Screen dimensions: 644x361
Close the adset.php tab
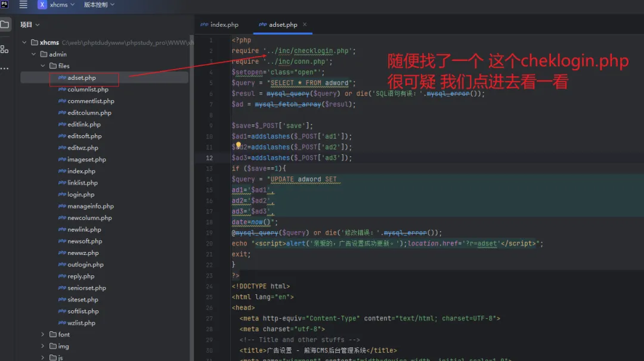click(305, 24)
